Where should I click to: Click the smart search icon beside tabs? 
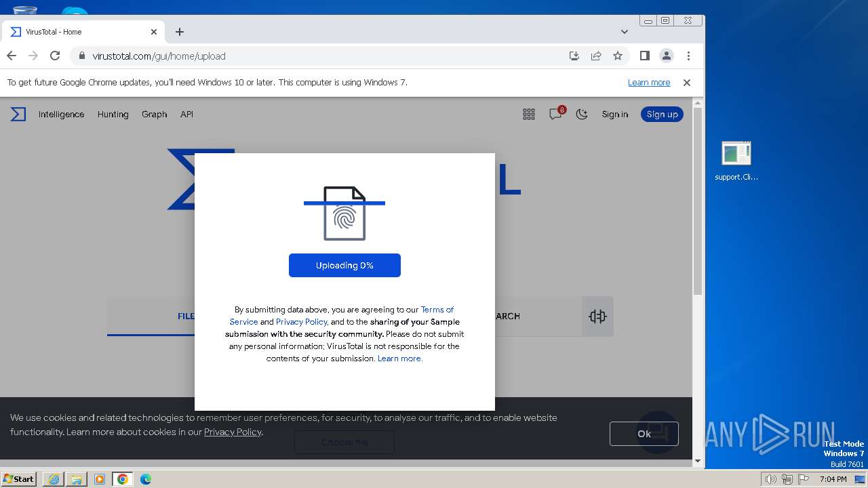click(597, 317)
